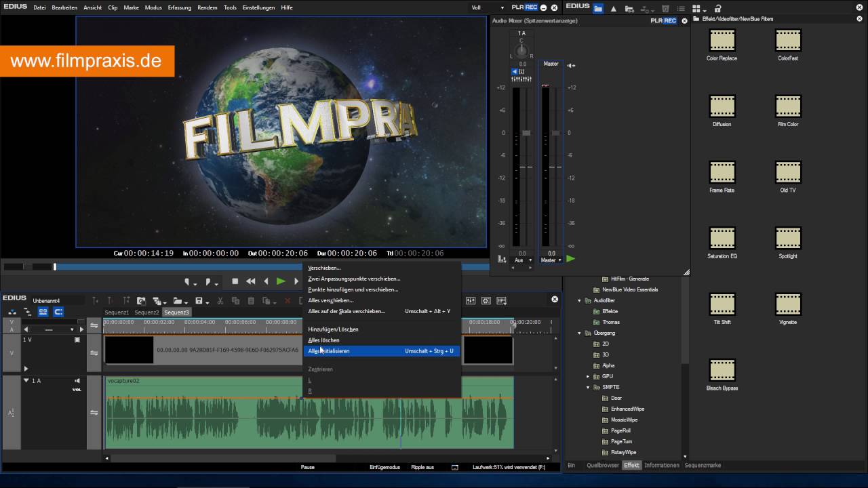Viewport: 868px width, 488px height.
Task: Open the Datei menu
Action: click(x=39, y=7)
